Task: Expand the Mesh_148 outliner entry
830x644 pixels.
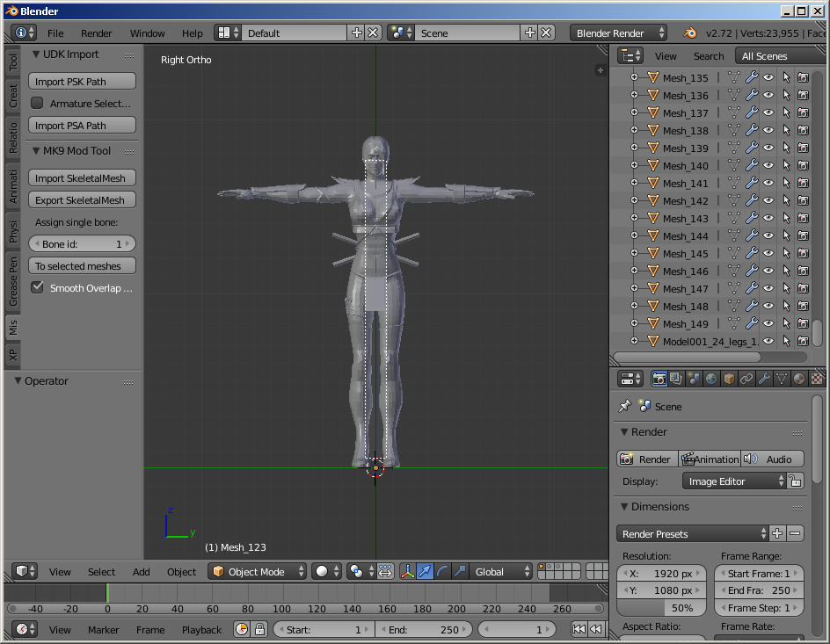Action: pos(635,306)
